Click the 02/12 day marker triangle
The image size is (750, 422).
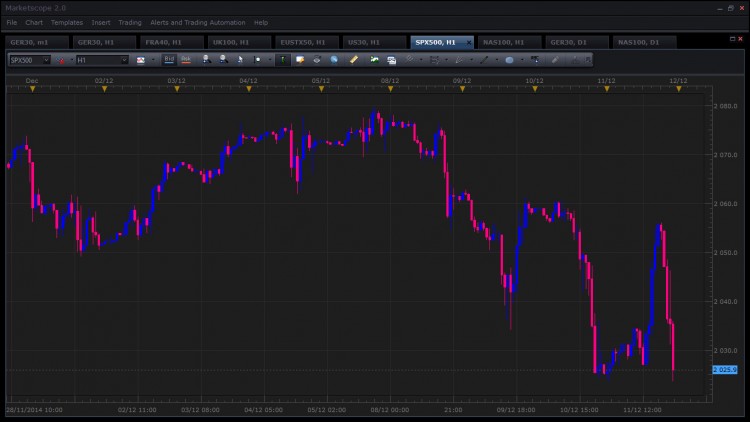104,89
